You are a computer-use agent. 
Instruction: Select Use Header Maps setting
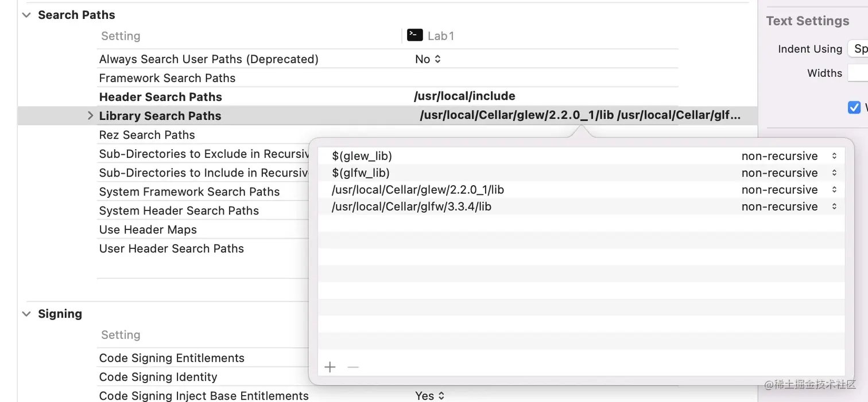click(148, 229)
